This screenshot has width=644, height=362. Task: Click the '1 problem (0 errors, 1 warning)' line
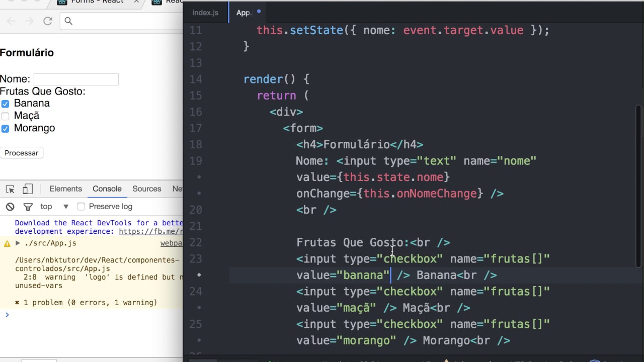pyautogui.click(x=90, y=303)
